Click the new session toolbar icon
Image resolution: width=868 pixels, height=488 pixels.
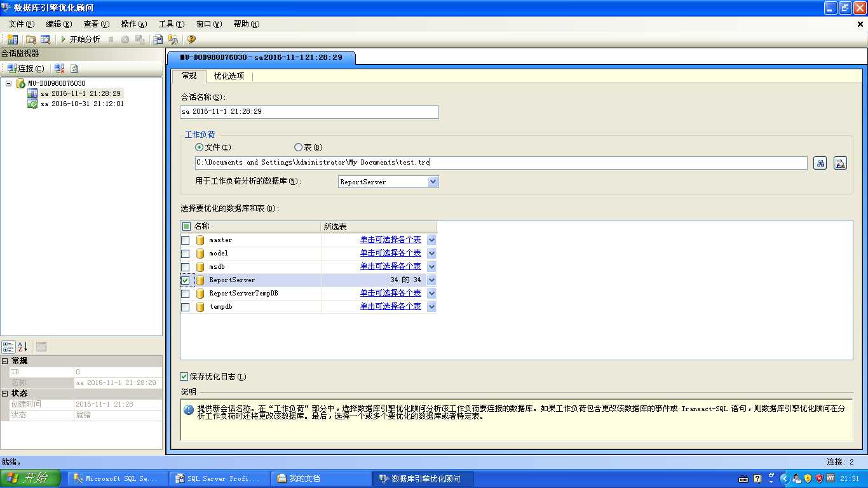point(13,39)
